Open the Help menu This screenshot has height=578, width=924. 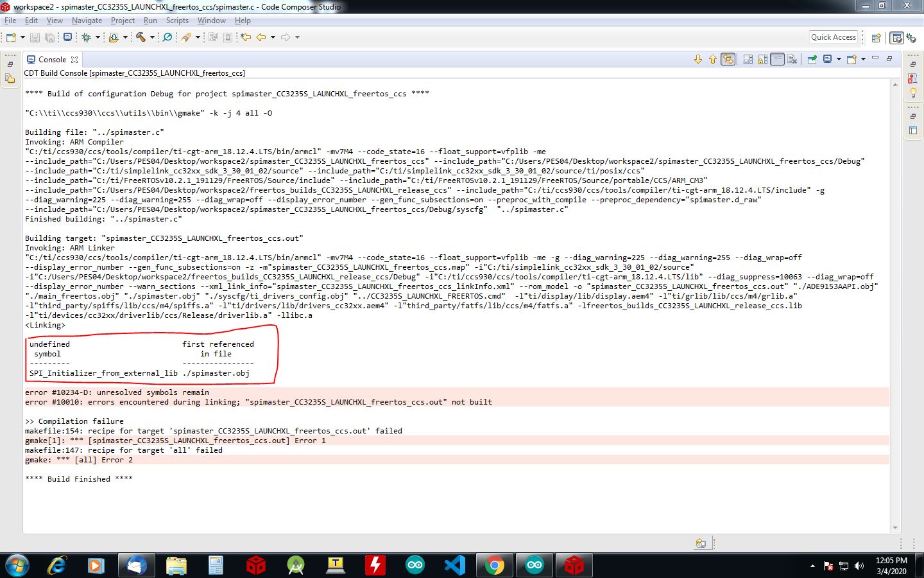point(243,21)
